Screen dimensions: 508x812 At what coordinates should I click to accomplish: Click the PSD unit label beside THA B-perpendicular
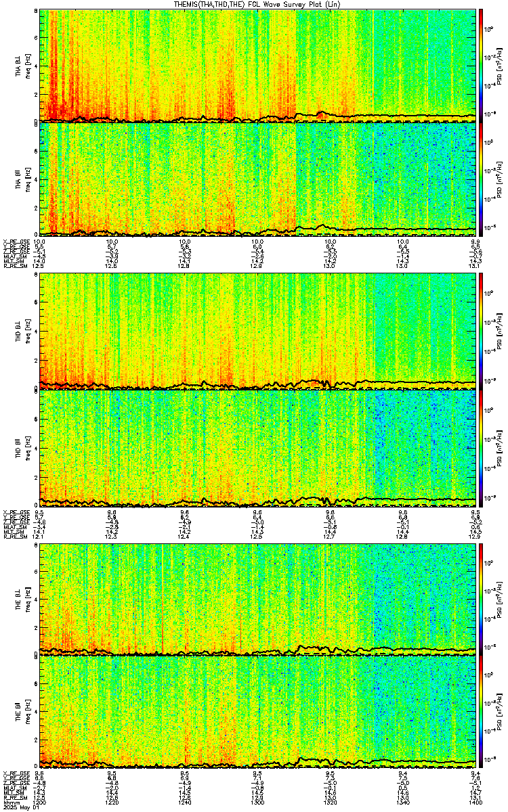click(x=499, y=66)
